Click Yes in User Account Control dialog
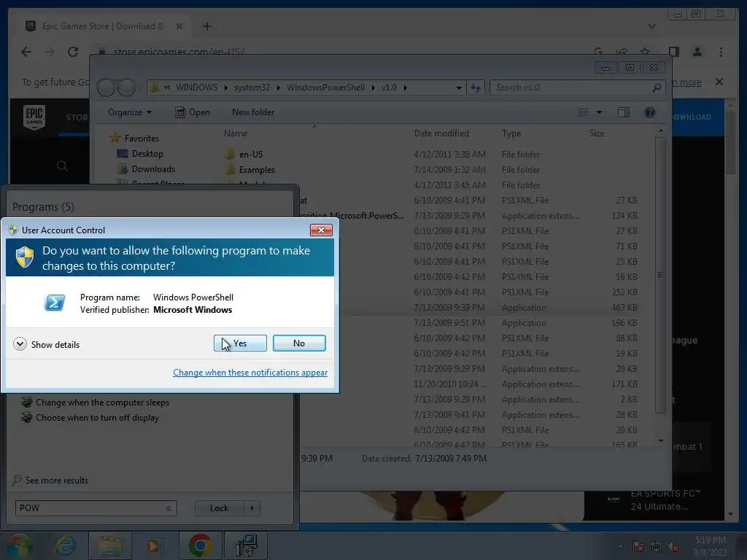Screen dimensions: 747x560 240,343
